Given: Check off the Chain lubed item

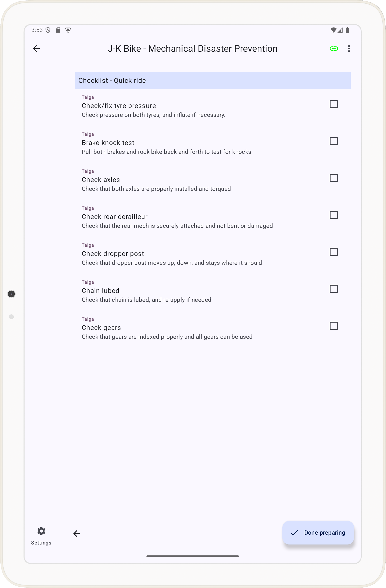Looking at the screenshot, I should pyautogui.click(x=334, y=289).
